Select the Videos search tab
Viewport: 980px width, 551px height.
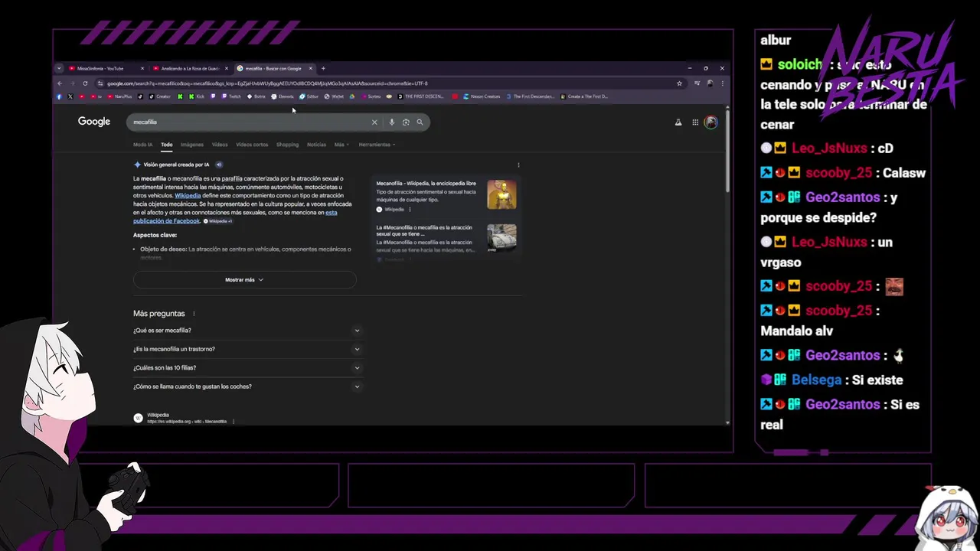(220, 145)
